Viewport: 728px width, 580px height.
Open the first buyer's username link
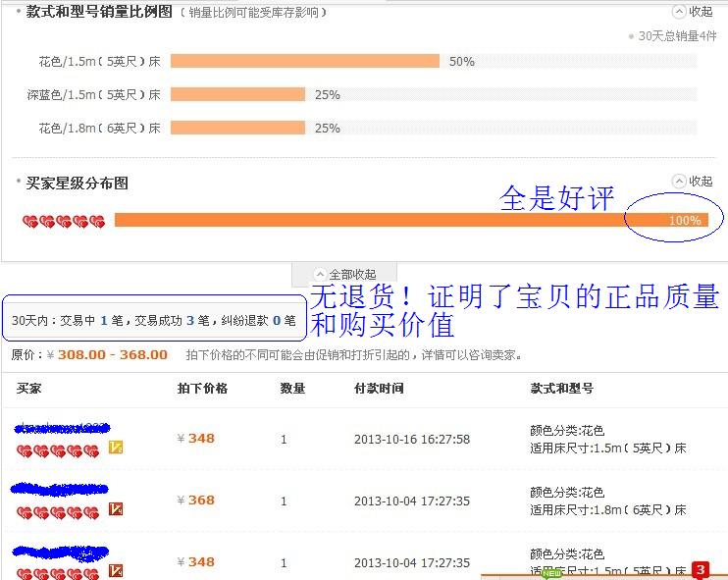point(62,428)
